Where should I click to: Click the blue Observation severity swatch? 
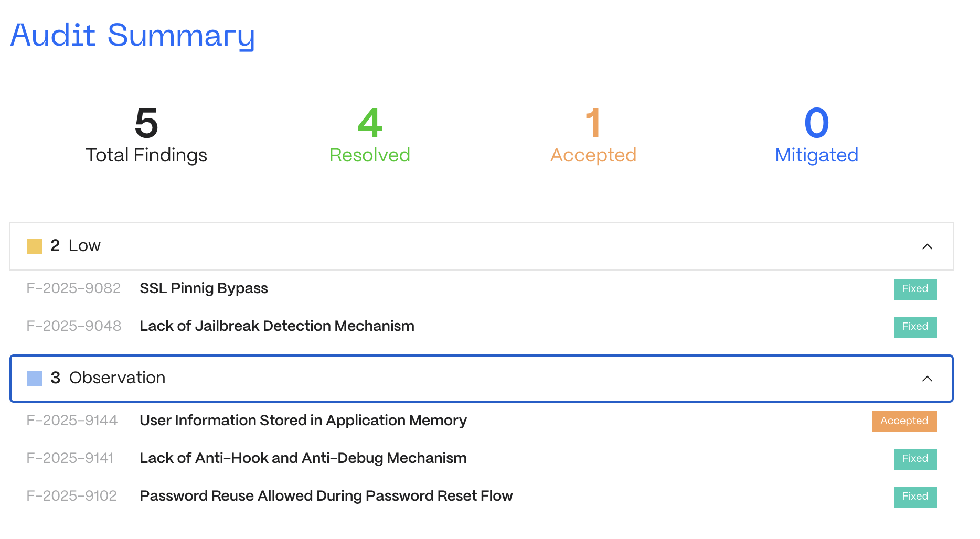click(35, 379)
